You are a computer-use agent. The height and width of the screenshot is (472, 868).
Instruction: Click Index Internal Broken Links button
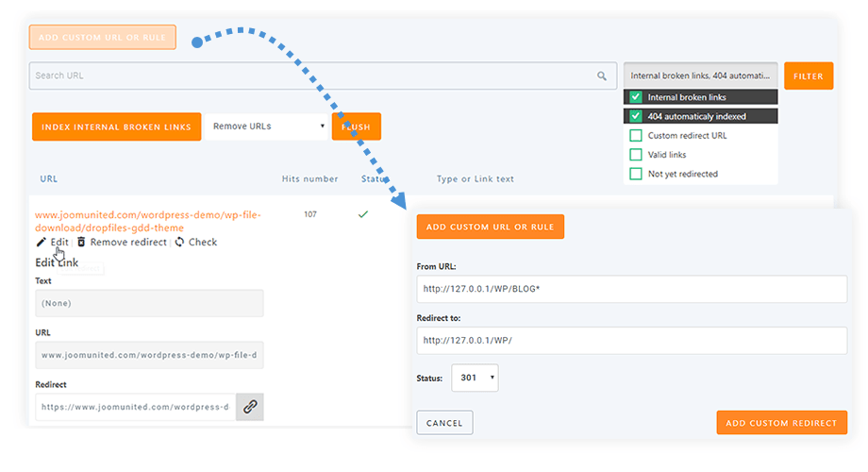pos(117,127)
